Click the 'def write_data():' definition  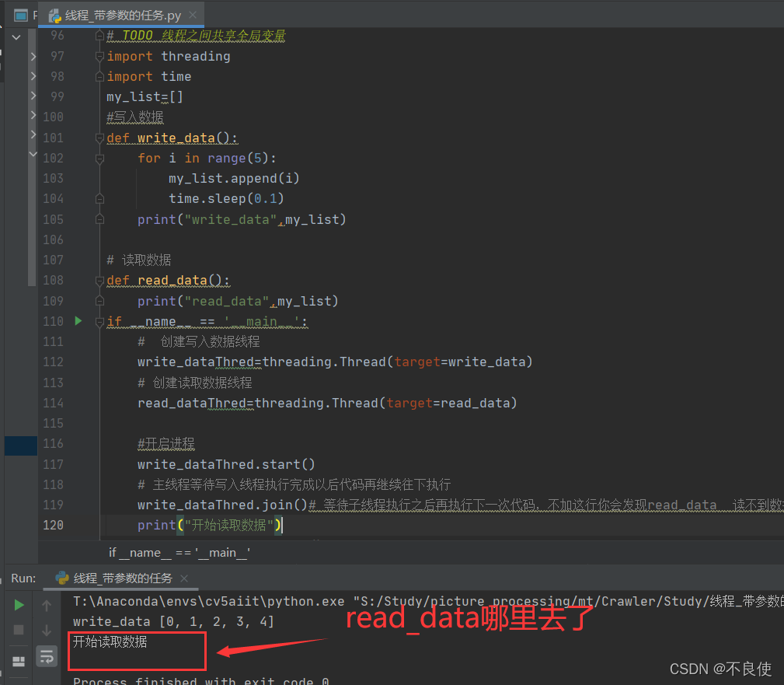coord(172,138)
